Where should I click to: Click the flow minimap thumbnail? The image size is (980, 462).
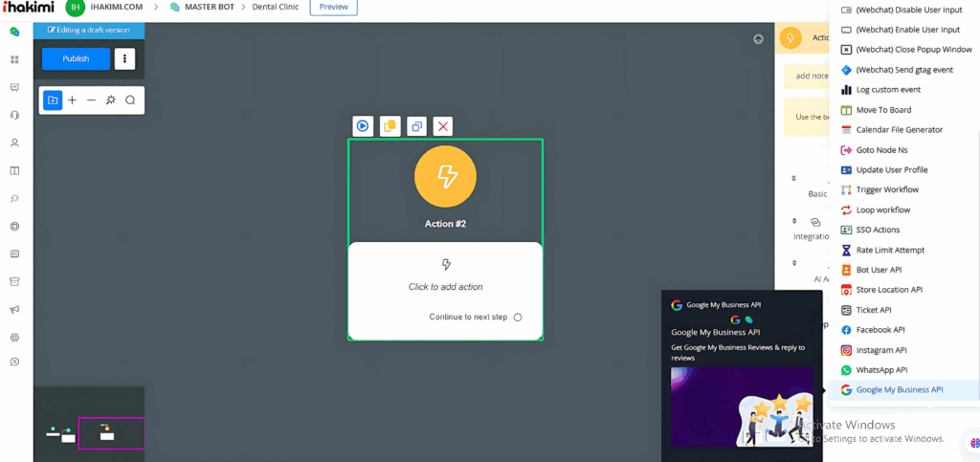pyautogui.click(x=111, y=433)
